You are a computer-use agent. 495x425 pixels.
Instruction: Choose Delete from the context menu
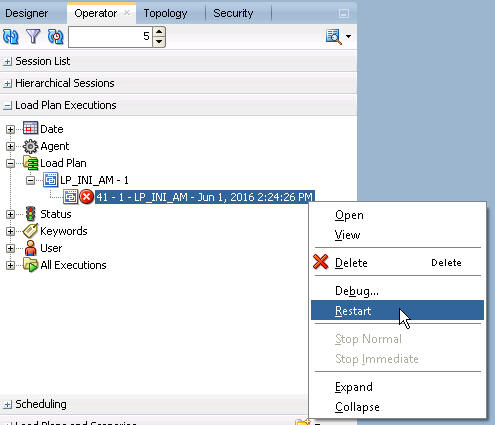tap(397, 263)
